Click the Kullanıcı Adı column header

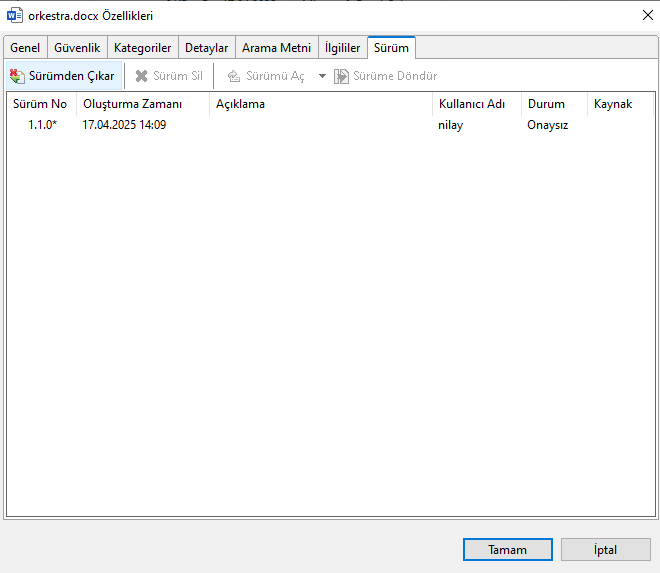[x=471, y=104]
